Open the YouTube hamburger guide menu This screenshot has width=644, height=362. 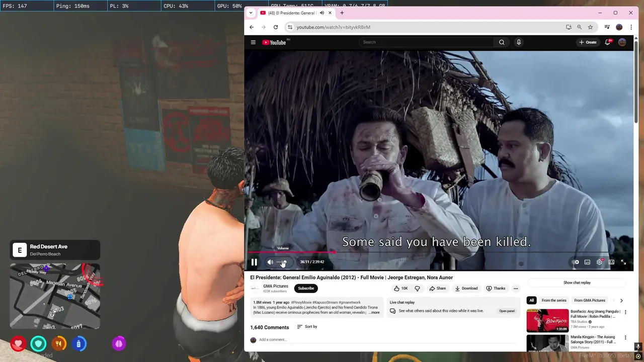point(253,42)
